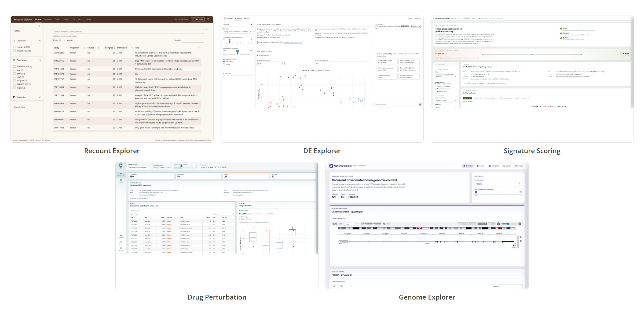Select Browser tab in Genome Explorer
Image resolution: width=644 pixels, height=317 pixels.
tap(468, 166)
